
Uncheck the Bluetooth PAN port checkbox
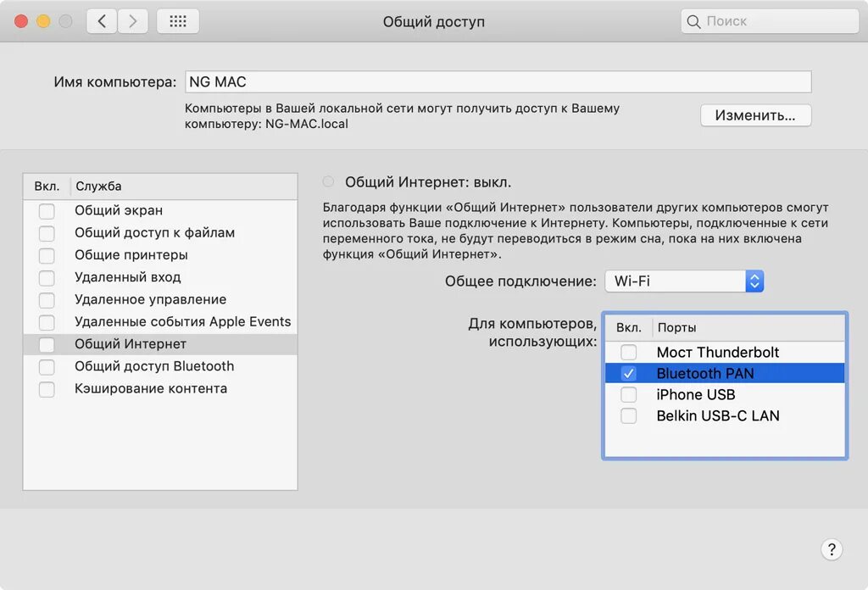tap(628, 374)
